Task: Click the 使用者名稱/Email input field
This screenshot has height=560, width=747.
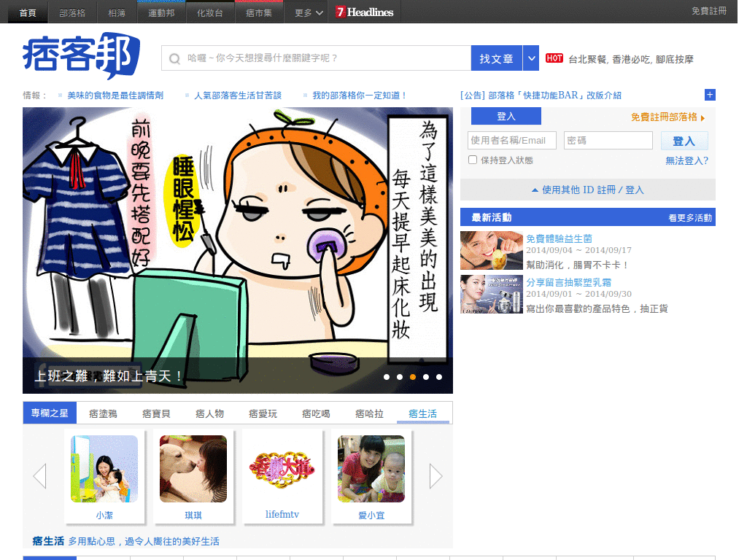Action: click(x=512, y=140)
